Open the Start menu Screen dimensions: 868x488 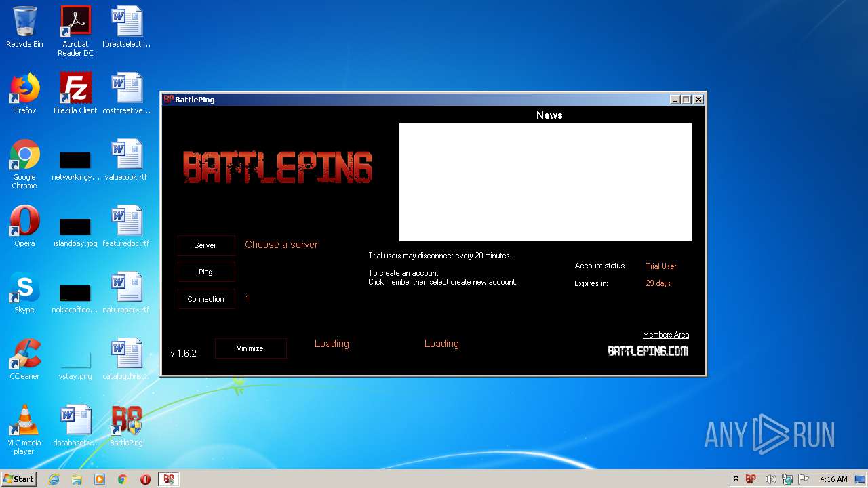[18, 479]
